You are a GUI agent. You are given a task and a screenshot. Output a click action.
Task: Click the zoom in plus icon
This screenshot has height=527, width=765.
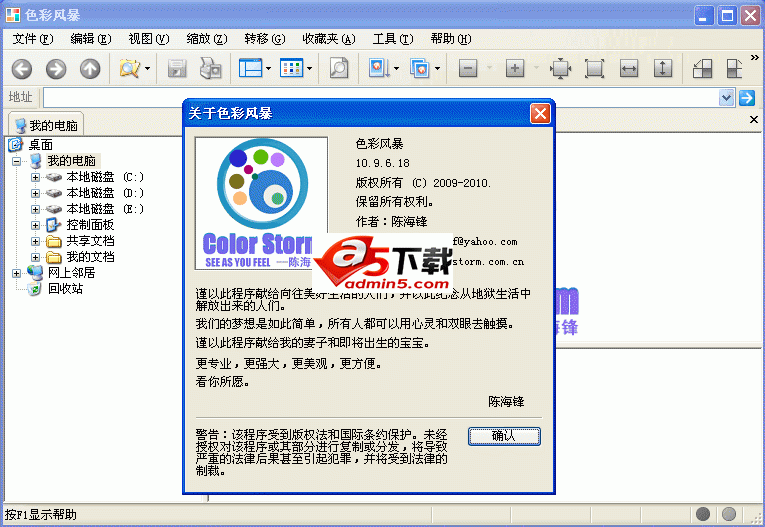click(x=515, y=68)
